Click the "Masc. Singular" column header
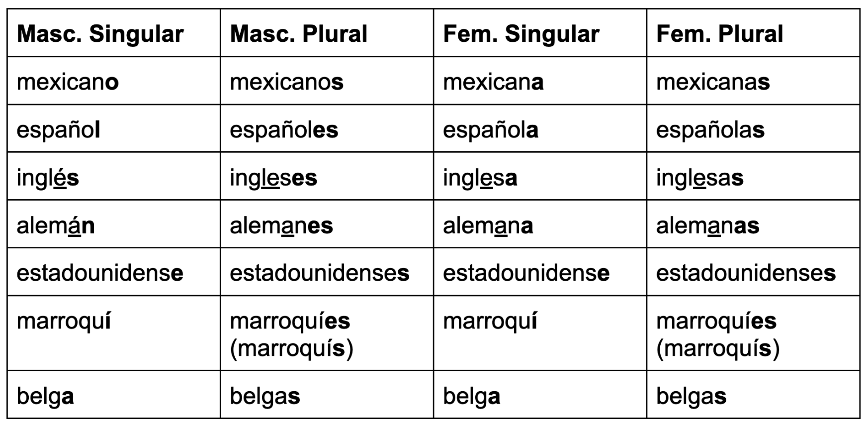This screenshot has height=428, width=868. coord(100,34)
